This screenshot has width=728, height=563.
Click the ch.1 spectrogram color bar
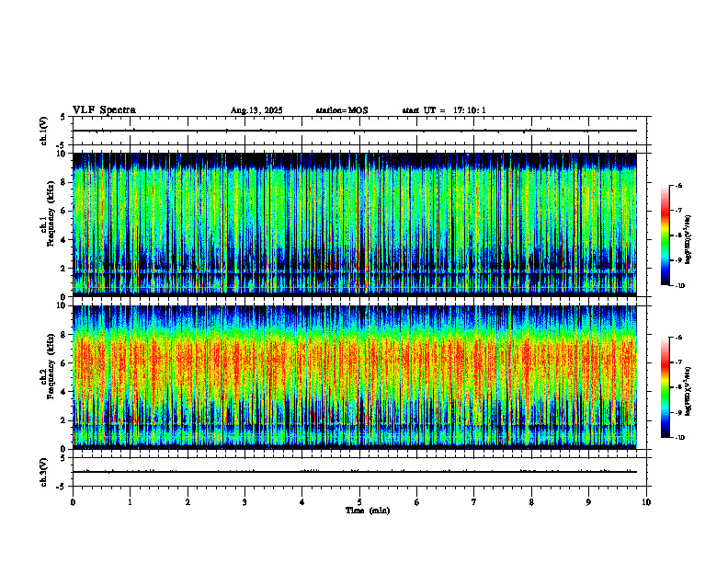click(665, 236)
